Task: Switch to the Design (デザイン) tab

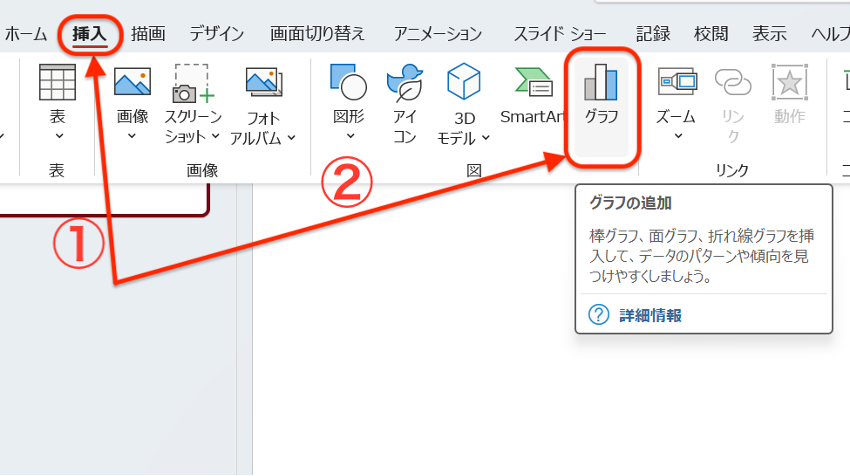Action: 217,34
